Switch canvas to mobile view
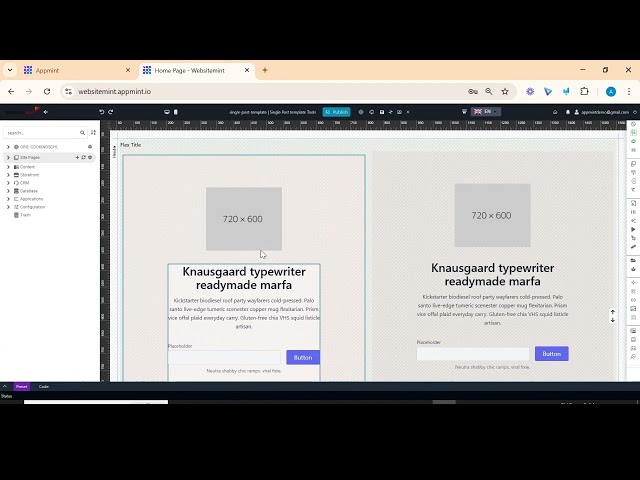 176,112
